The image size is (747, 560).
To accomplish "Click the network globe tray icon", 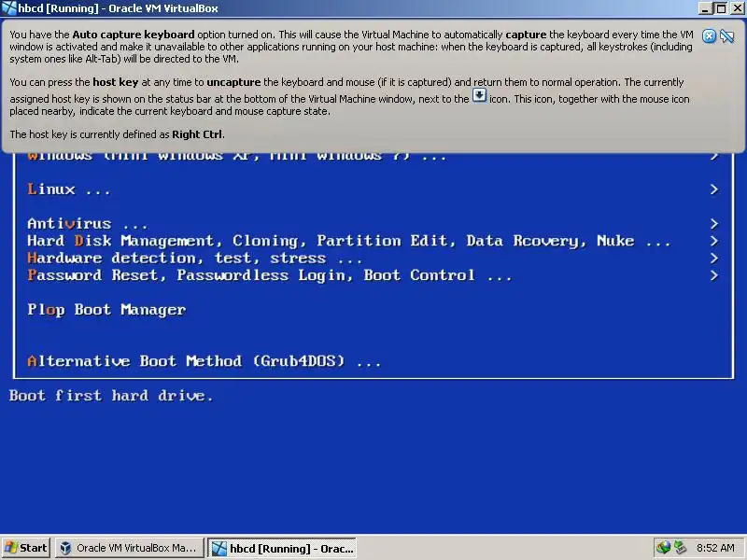I will click(x=663, y=548).
